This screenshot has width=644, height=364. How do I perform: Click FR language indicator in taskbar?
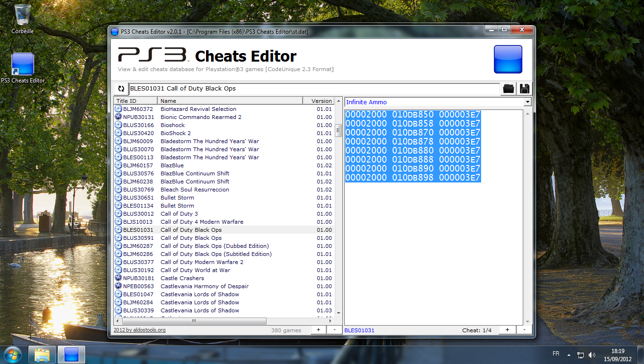pos(556,354)
